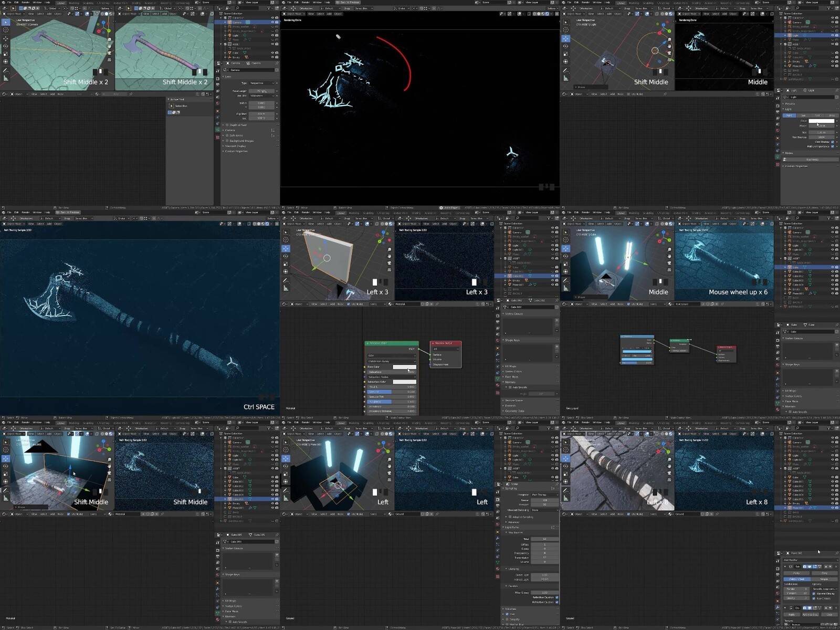Toggle Auto Smooth checkbox in the center window mesh properties

point(510,387)
